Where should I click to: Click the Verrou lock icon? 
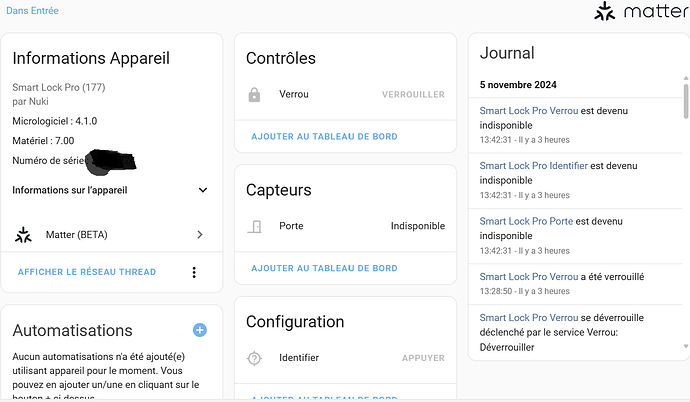pos(254,94)
